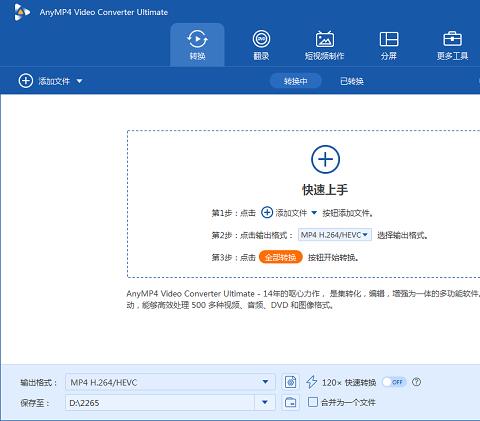Open the output folder icon
This screenshot has width=480, height=421.
290,403
